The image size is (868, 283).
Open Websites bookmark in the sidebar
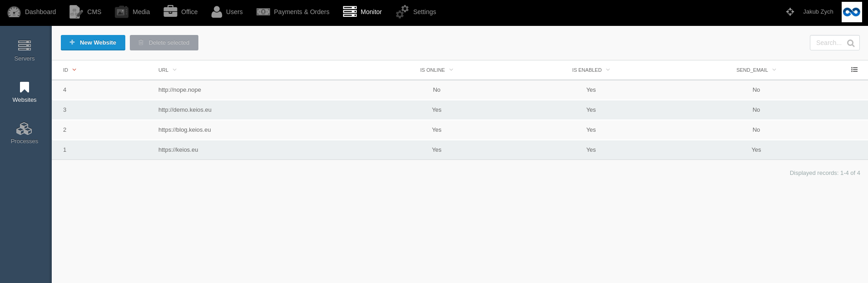25,92
